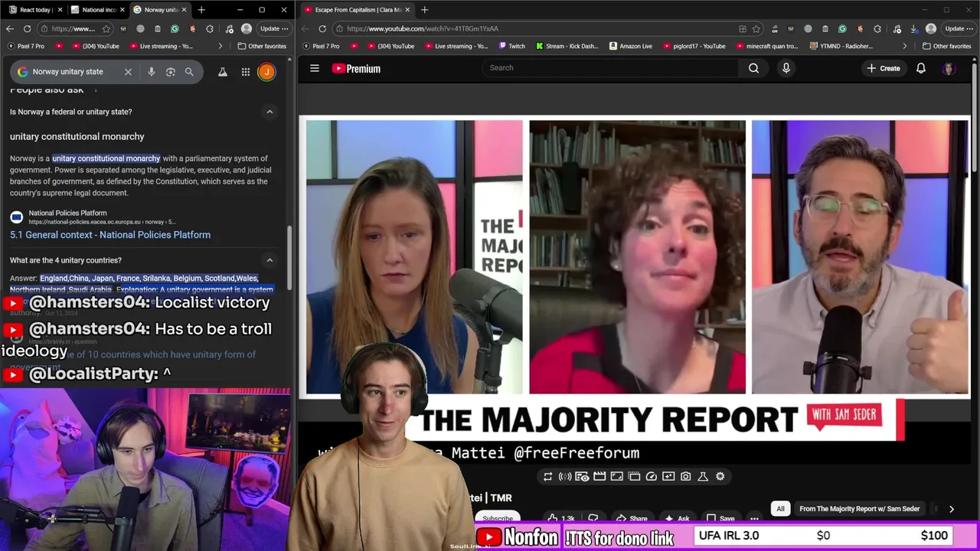Toggle the speed gauge icon in video toolbar

click(652, 476)
